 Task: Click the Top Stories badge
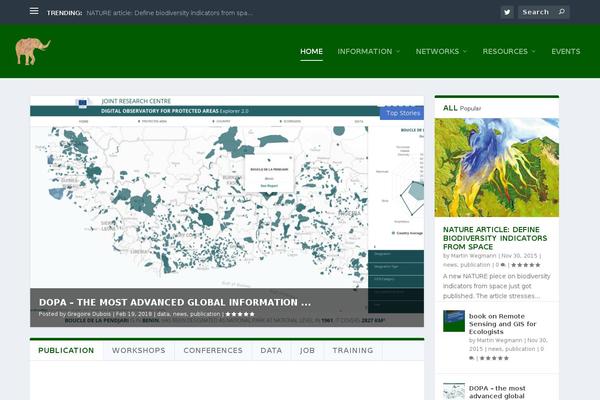click(403, 113)
